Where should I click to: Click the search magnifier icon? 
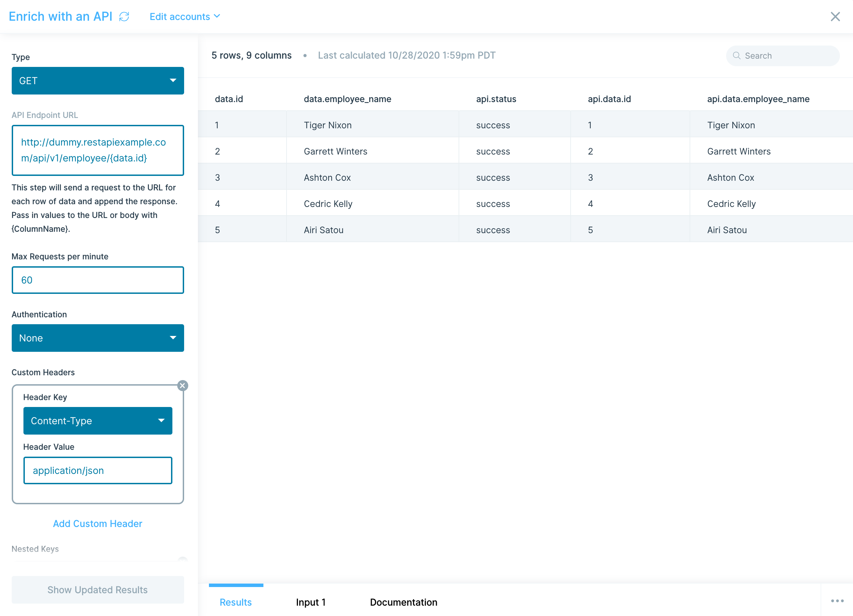tap(736, 56)
